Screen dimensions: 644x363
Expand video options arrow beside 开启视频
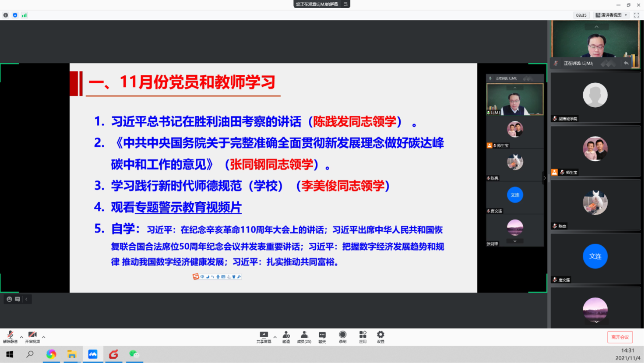(x=44, y=337)
